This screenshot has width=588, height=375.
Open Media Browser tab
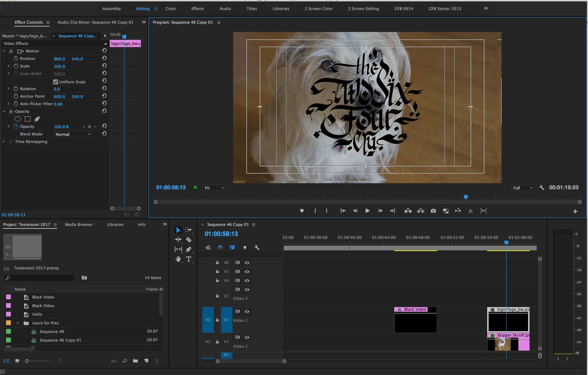(79, 224)
